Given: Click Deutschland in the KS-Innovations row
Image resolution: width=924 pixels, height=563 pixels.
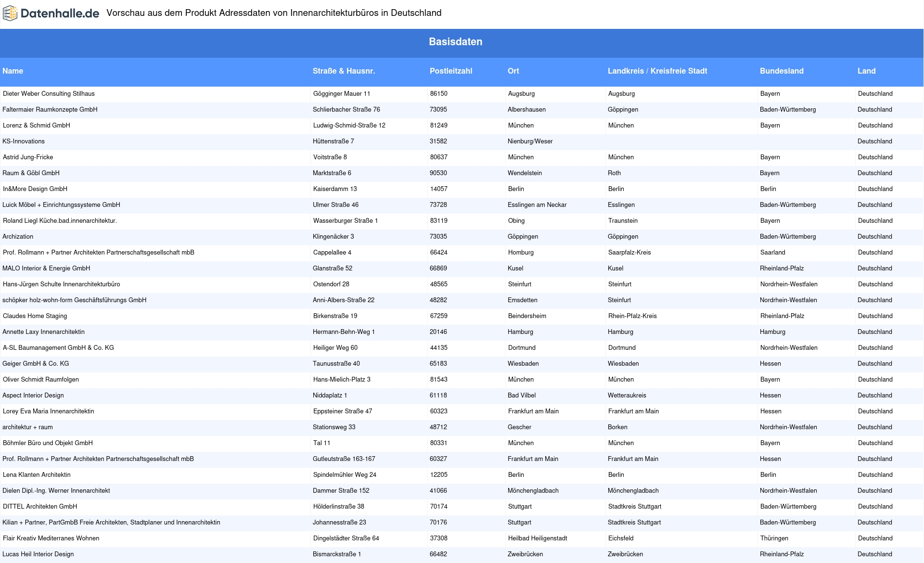Looking at the screenshot, I should (x=875, y=141).
